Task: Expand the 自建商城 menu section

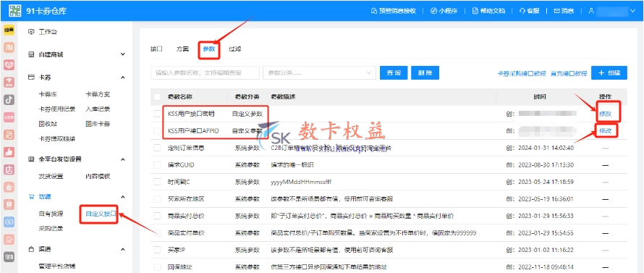Action: pyautogui.click(x=123, y=55)
